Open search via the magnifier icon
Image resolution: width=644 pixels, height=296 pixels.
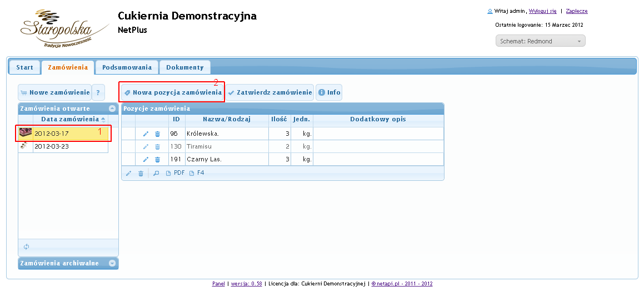[x=156, y=174]
